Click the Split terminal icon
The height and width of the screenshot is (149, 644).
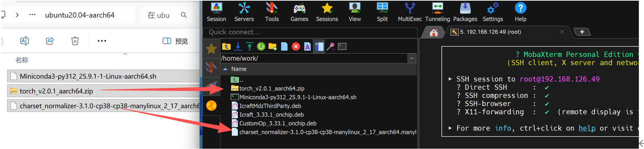(382, 12)
